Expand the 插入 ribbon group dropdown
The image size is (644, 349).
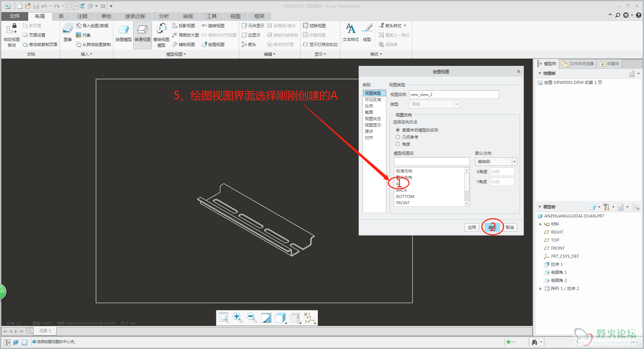click(x=87, y=54)
